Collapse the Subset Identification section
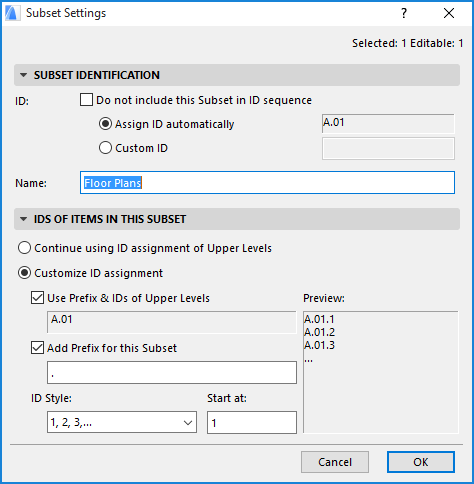The width and height of the screenshot is (474, 484). click(24, 75)
